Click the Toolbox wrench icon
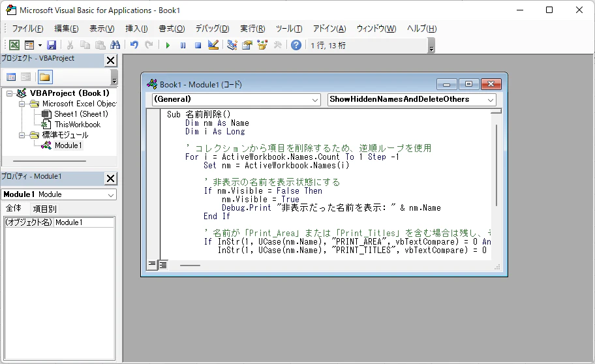The width and height of the screenshot is (595, 364). click(x=277, y=45)
